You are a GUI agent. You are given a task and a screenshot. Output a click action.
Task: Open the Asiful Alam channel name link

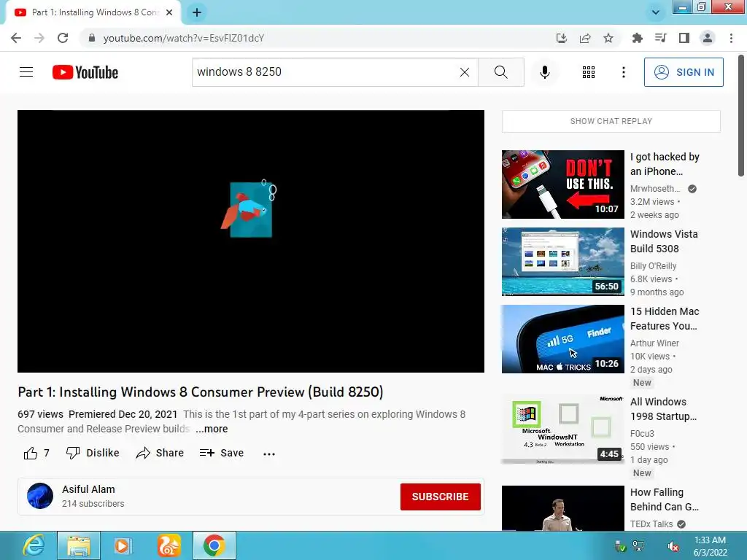(88, 489)
